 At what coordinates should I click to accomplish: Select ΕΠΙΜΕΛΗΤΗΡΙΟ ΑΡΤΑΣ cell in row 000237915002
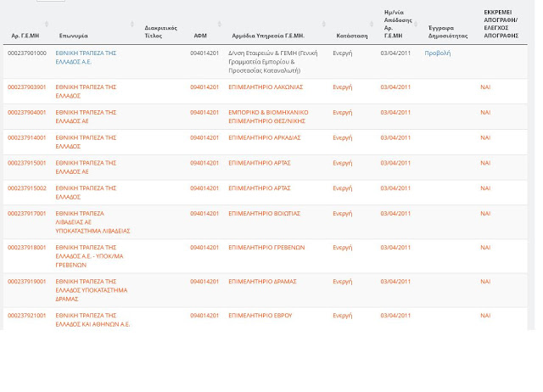point(260,188)
